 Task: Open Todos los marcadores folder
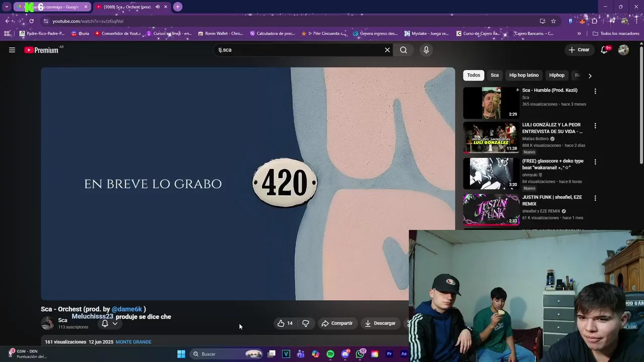tap(616, 34)
